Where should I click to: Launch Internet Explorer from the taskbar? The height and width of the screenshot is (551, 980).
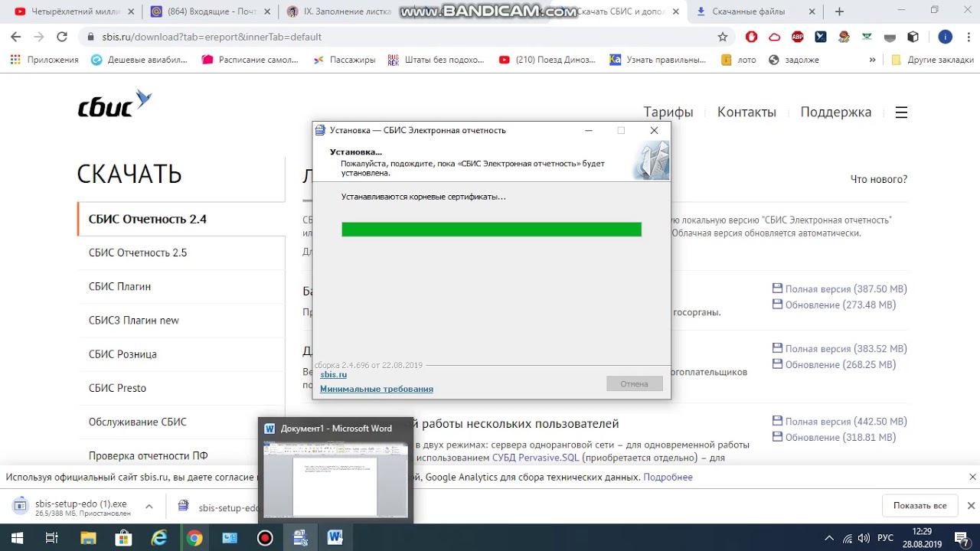coord(159,538)
